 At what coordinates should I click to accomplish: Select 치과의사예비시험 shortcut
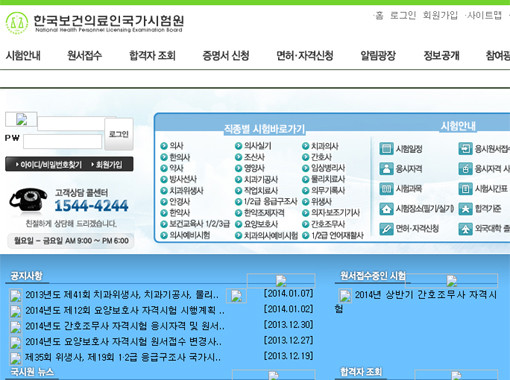pyautogui.click(x=271, y=235)
